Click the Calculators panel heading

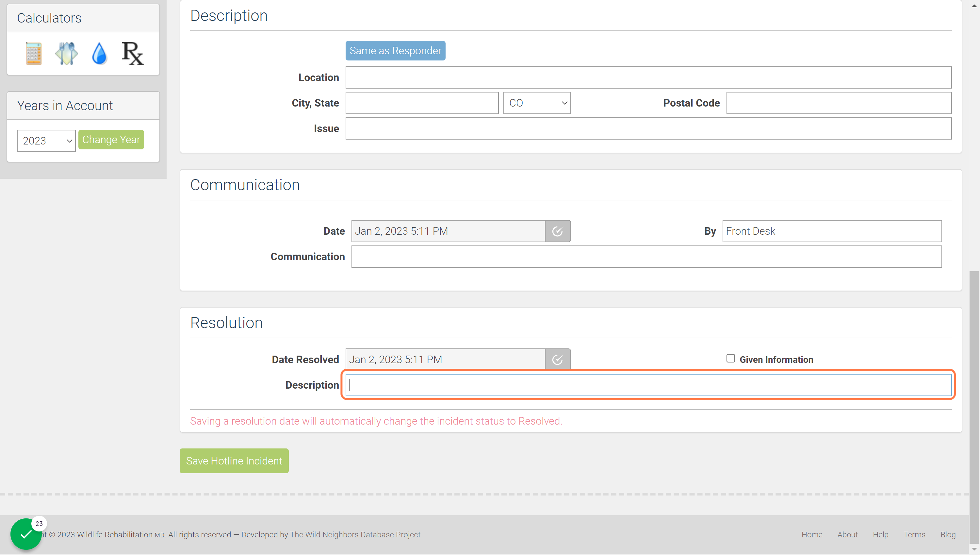[49, 18]
